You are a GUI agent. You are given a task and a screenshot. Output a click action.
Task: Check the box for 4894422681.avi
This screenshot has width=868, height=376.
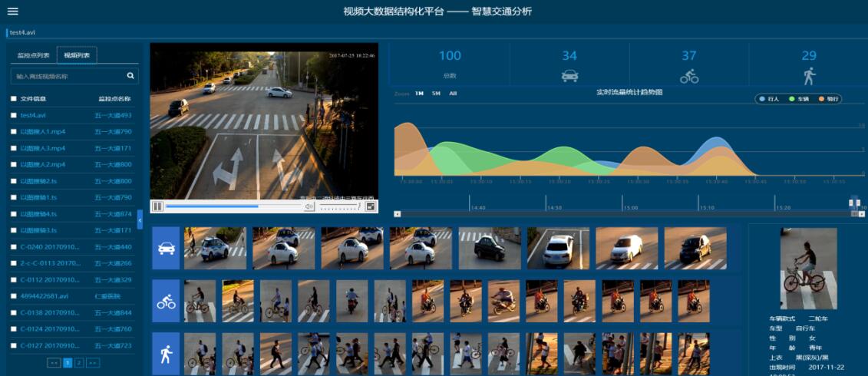(x=14, y=296)
